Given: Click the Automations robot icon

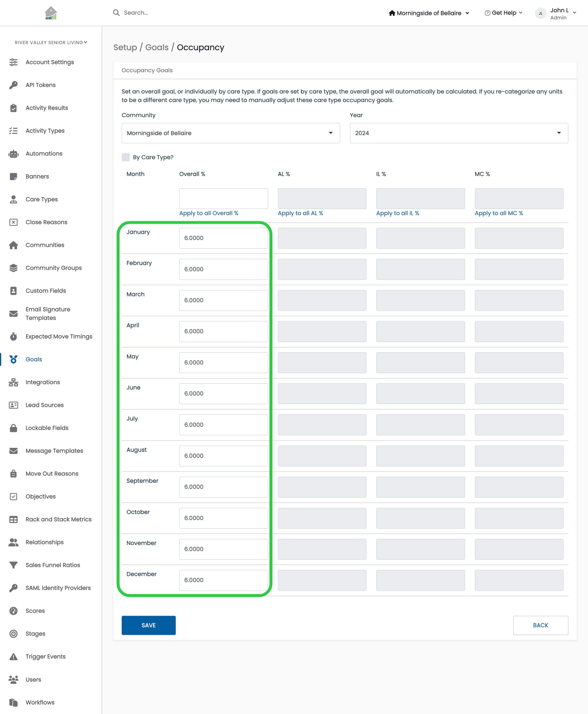Looking at the screenshot, I should [13, 153].
